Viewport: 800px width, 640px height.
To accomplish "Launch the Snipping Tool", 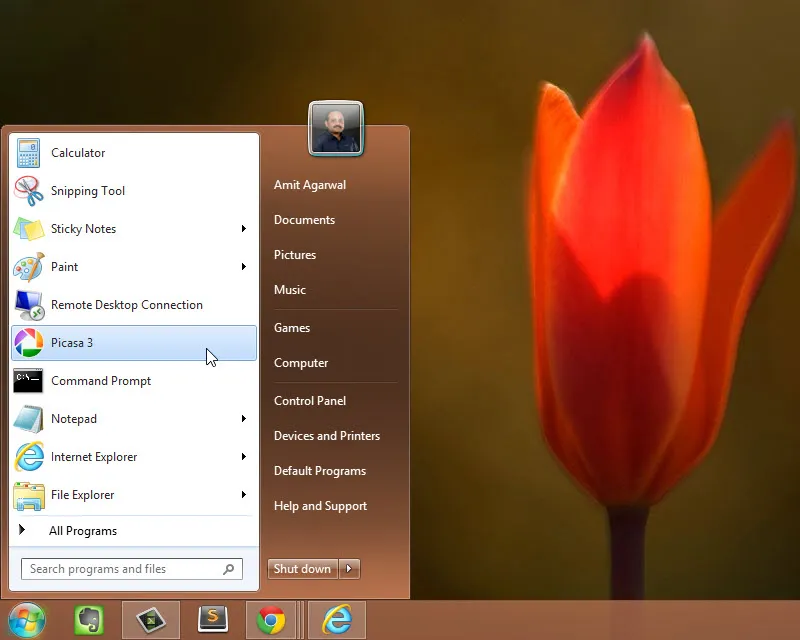I will tap(87, 190).
